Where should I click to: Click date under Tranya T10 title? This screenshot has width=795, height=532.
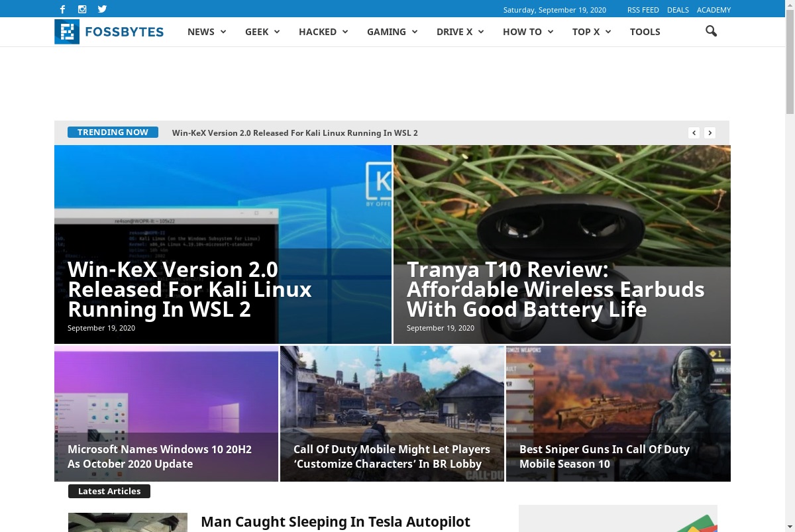point(441,328)
